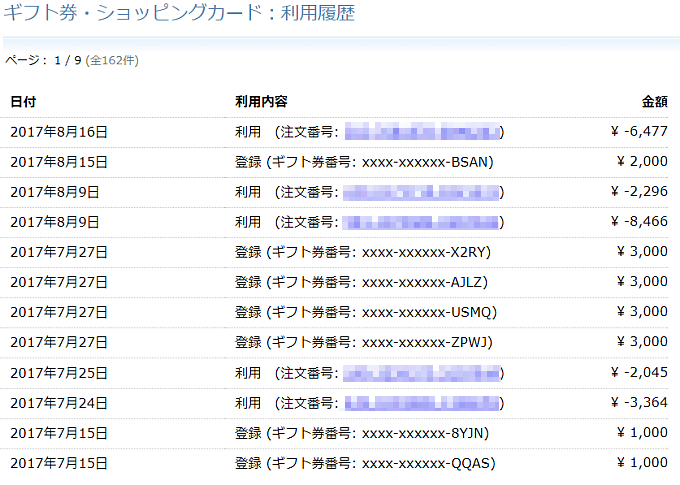The width and height of the screenshot is (680, 485).
Task: Open blurred order number in 8月16日 row
Action: [x=422, y=131]
